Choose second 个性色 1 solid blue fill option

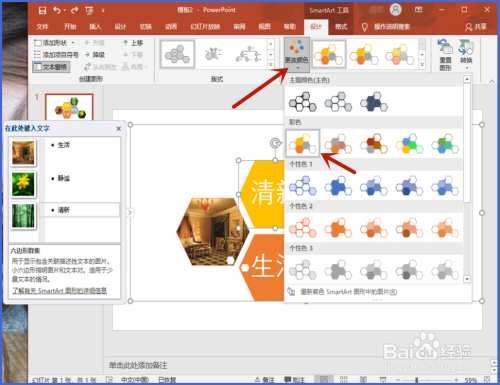[338, 186]
